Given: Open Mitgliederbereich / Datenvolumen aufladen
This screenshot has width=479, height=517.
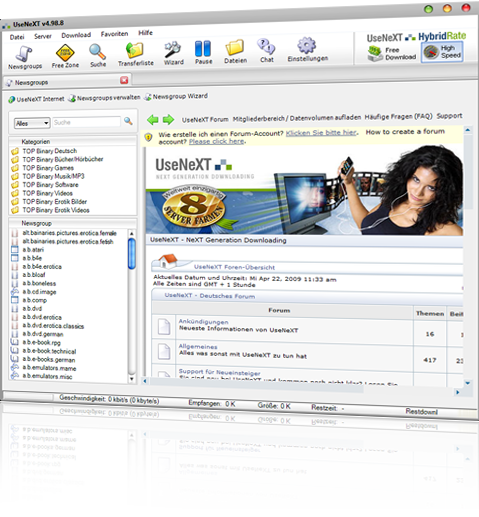Looking at the screenshot, I should click(297, 118).
